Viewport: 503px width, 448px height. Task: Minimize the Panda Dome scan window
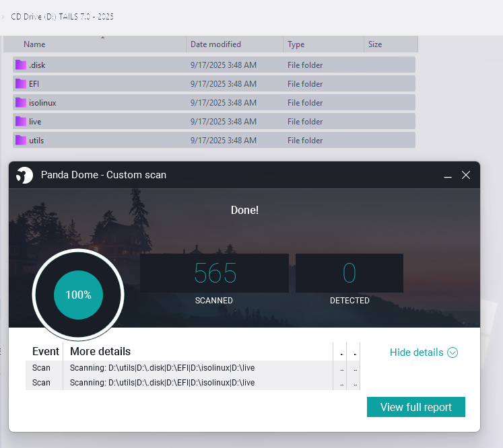point(448,176)
